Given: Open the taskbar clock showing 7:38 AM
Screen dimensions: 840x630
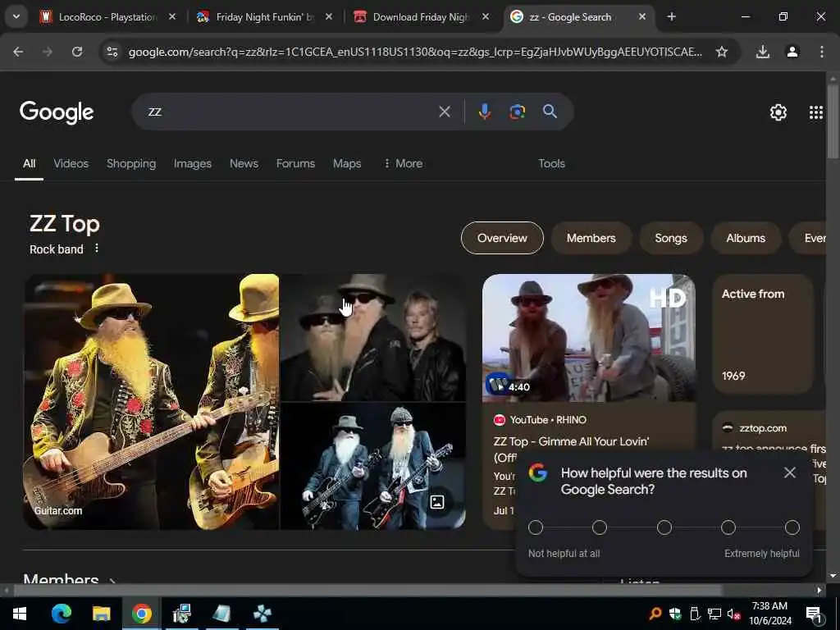Looking at the screenshot, I should pos(769,614).
